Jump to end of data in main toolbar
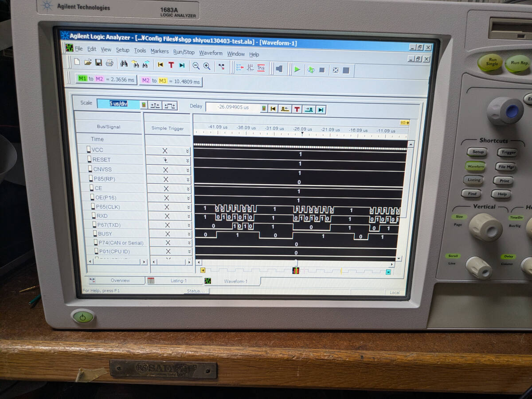This screenshot has height=399, width=532. pyautogui.click(x=182, y=66)
